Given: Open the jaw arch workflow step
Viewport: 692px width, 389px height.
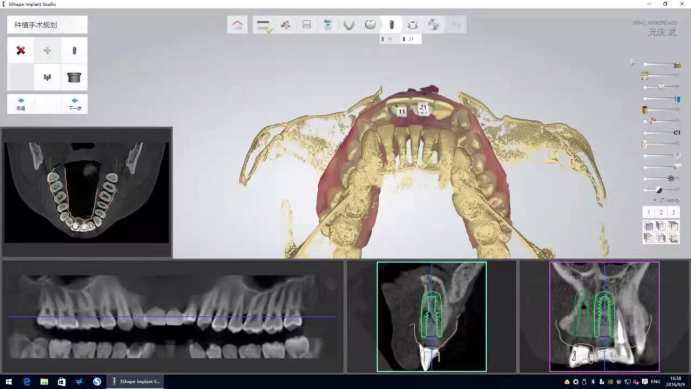Looking at the screenshot, I should 349,25.
